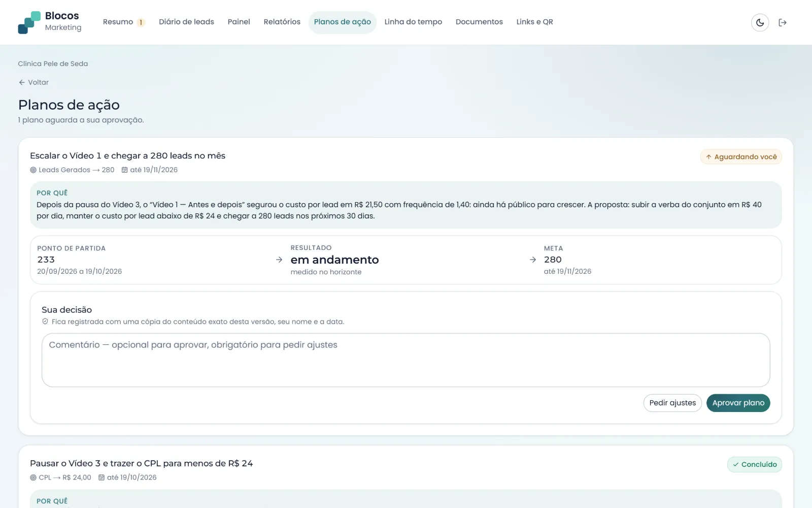
Task: Click the Blocos Marketing logo
Action: pos(50,22)
